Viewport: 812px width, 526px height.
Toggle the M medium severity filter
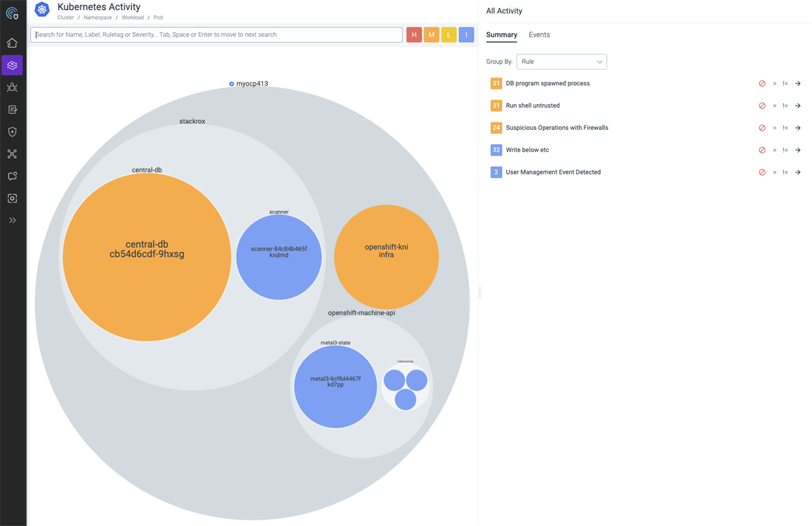tap(431, 34)
